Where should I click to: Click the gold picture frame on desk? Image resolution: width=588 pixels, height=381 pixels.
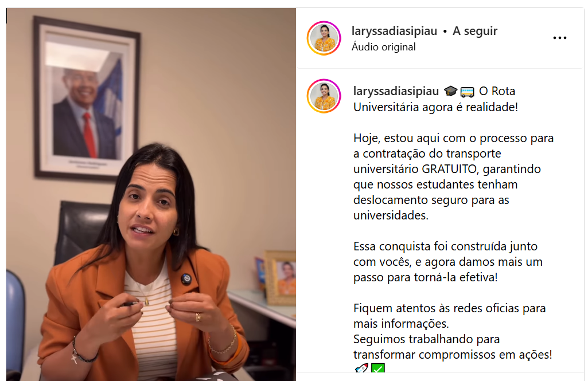coord(281,277)
